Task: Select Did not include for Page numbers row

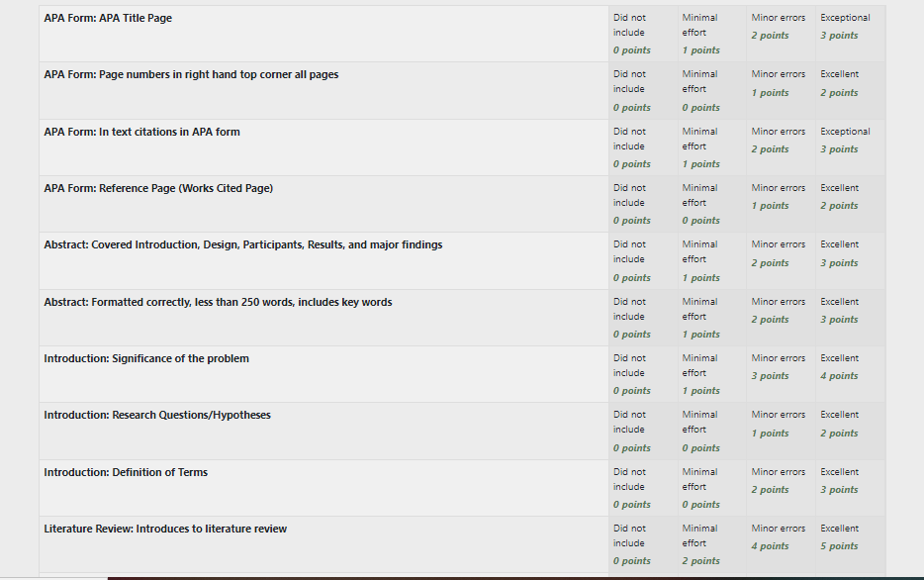Action: pyautogui.click(x=643, y=91)
